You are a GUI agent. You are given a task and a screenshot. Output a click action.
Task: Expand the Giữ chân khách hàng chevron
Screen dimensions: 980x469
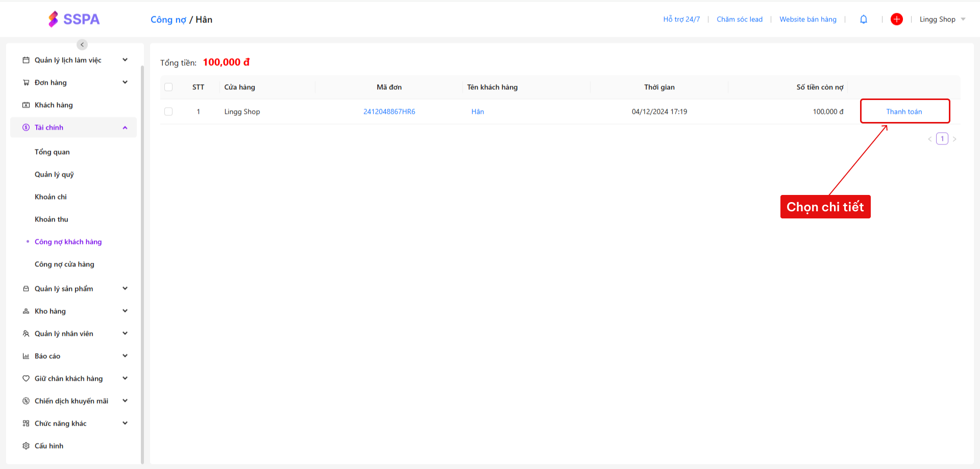click(125, 378)
